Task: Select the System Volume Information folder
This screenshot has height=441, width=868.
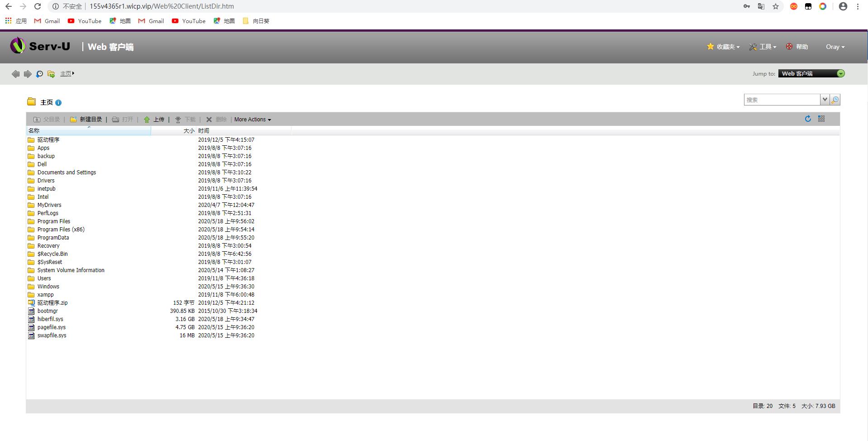Action: click(71, 270)
